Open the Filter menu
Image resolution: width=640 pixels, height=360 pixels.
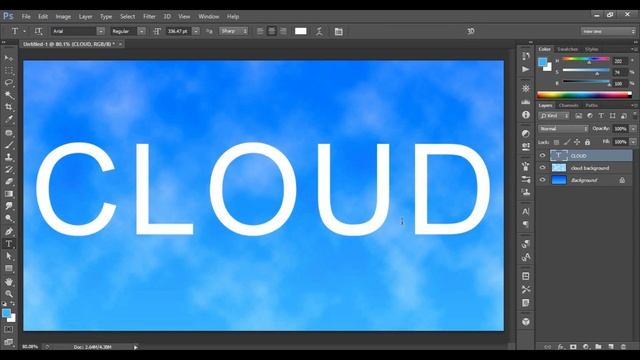pyautogui.click(x=149, y=16)
